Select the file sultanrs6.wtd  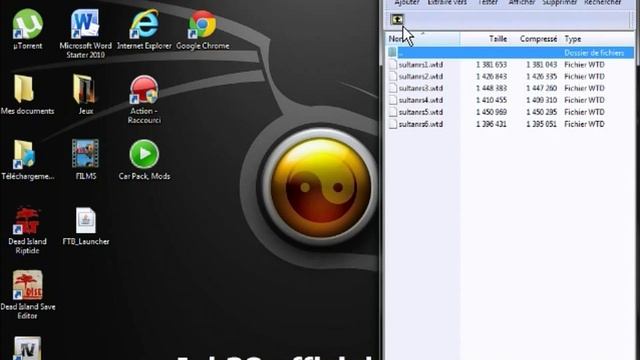[421, 124]
